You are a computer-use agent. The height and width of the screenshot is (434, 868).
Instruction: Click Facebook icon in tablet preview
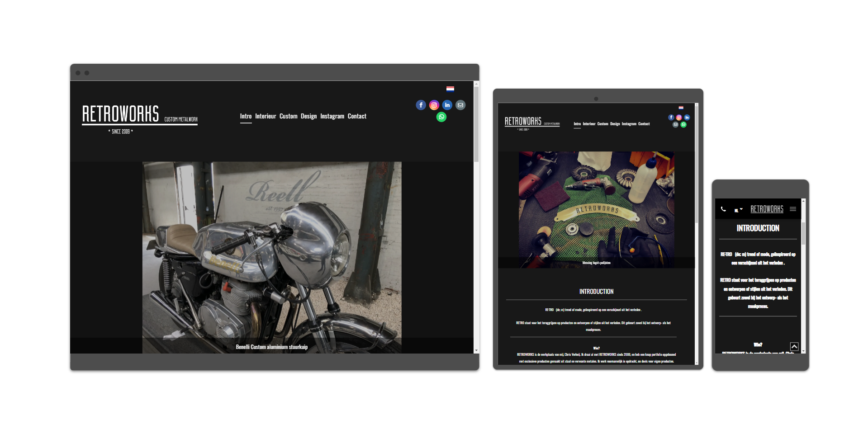point(671,118)
